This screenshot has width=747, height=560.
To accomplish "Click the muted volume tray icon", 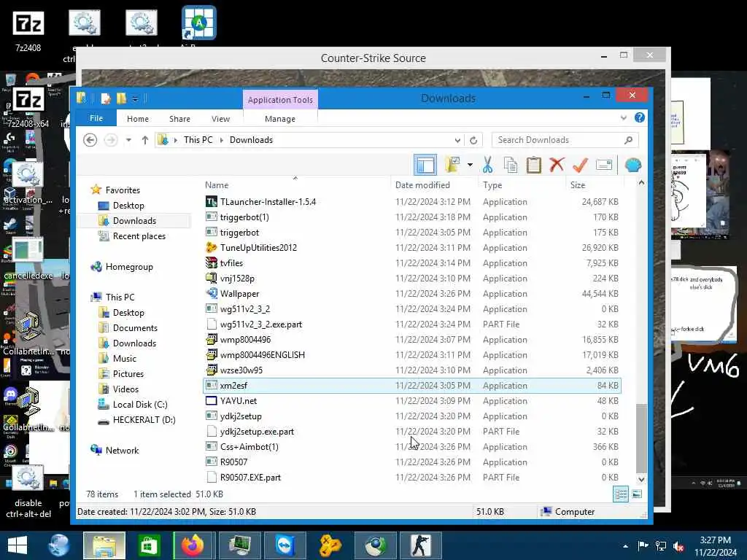I will coord(678,545).
